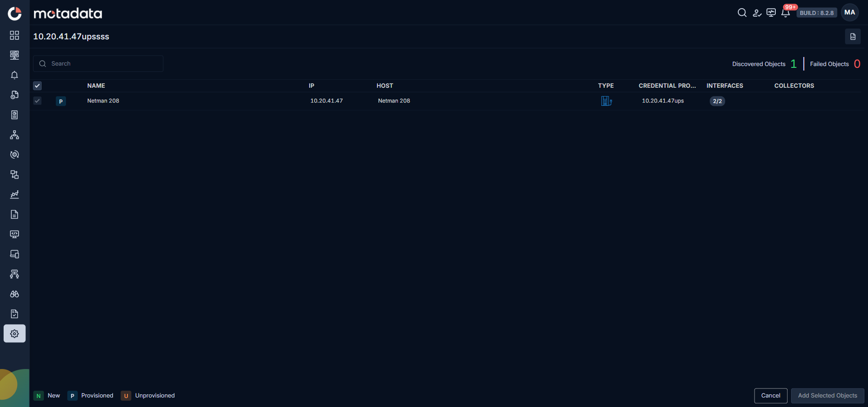Click the BUILD : 8.2.8 badge
Screen dimensions: 868x407
click(817, 13)
